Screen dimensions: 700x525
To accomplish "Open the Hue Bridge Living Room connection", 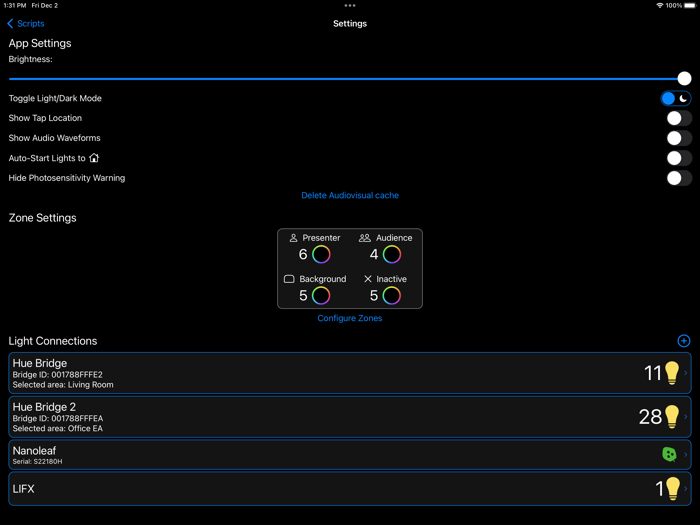I will tap(350, 373).
